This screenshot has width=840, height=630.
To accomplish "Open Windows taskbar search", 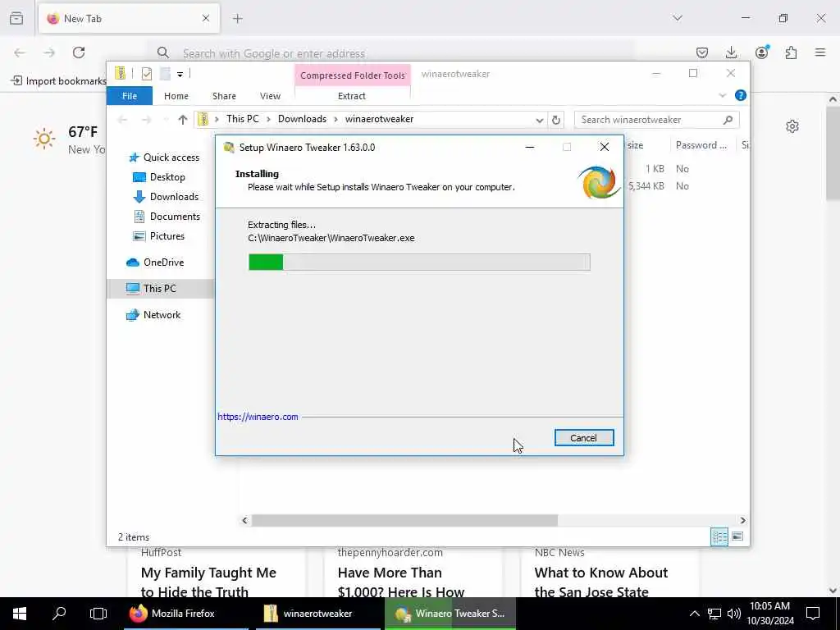I will coord(59,614).
